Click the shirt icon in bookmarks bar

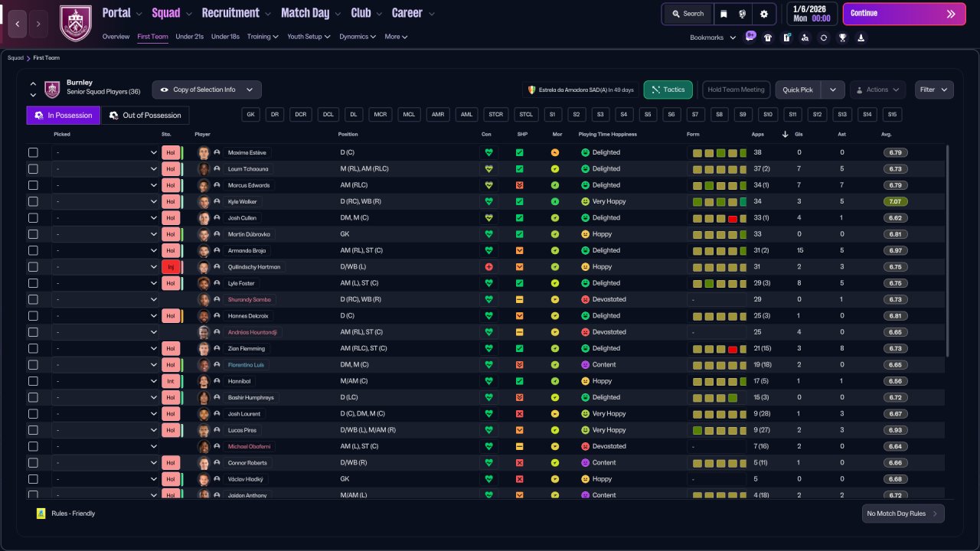pos(768,37)
